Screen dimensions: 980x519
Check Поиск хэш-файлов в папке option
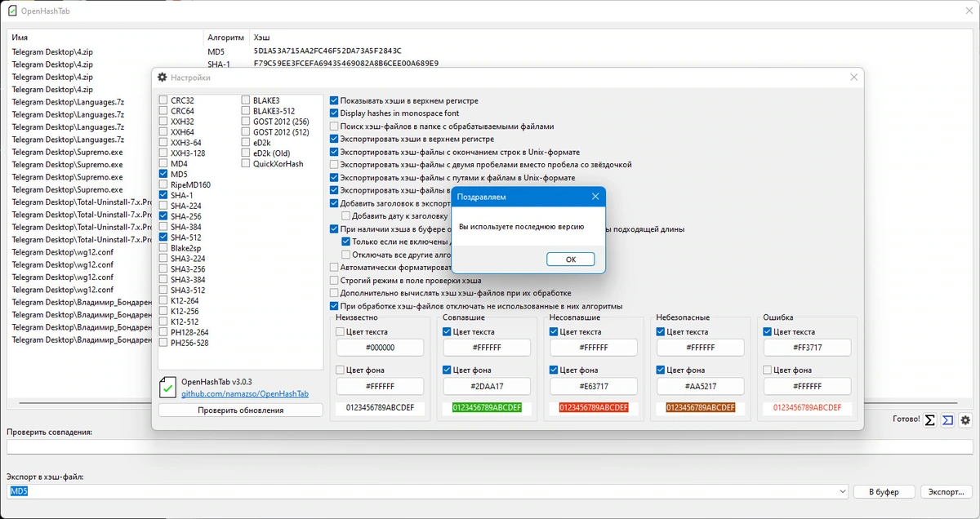pyautogui.click(x=333, y=126)
